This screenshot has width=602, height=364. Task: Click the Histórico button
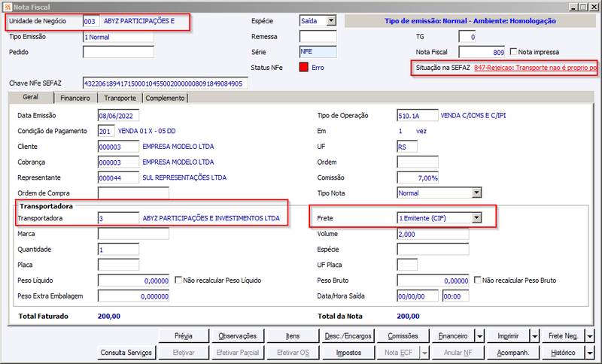(563, 353)
